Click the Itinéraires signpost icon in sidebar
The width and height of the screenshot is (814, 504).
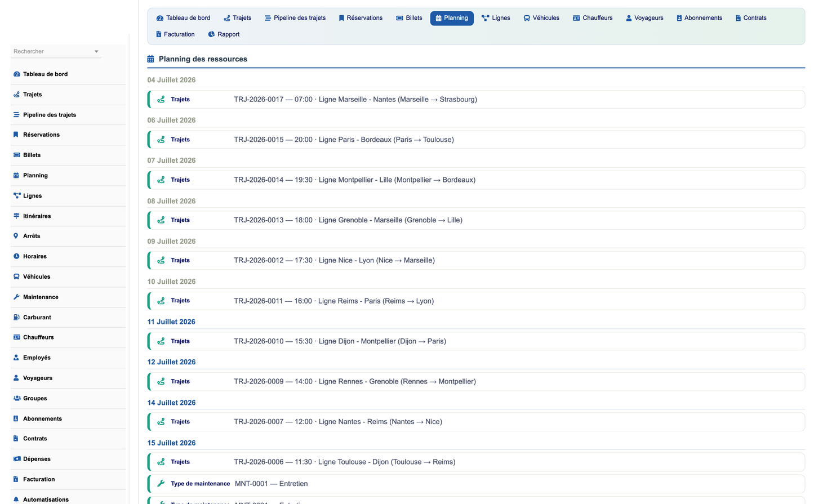coord(16,216)
